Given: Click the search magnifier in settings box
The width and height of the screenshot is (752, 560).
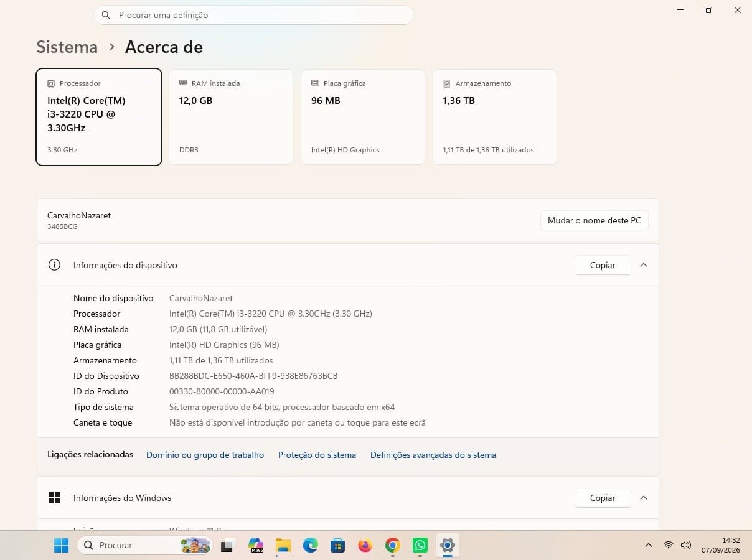Looking at the screenshot, I should tap(106, 15).
